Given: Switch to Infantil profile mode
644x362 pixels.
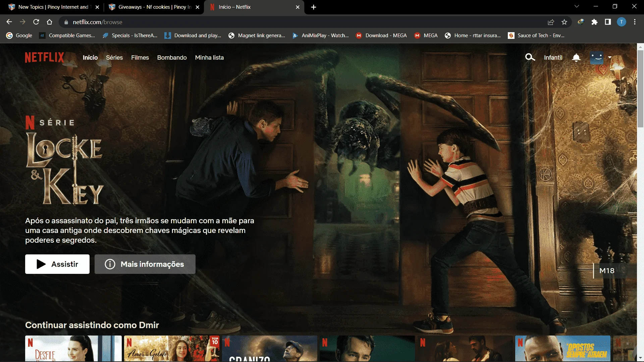Looking at the screenshot, I should point(553,58).
